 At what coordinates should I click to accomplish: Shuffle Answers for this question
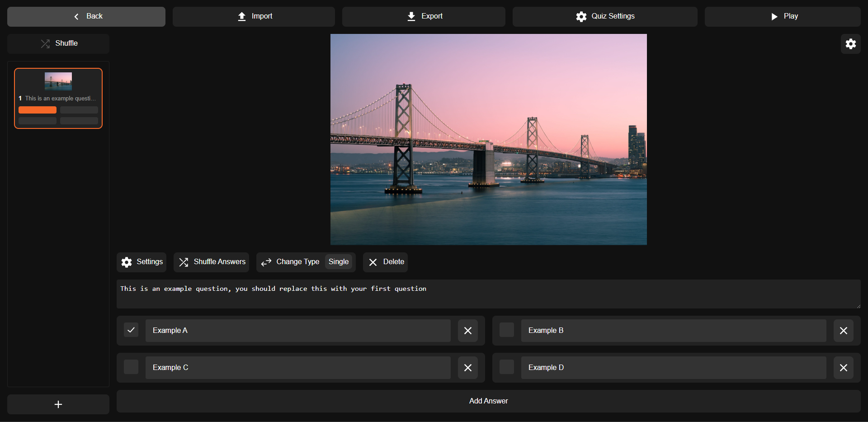pos(212,262)
